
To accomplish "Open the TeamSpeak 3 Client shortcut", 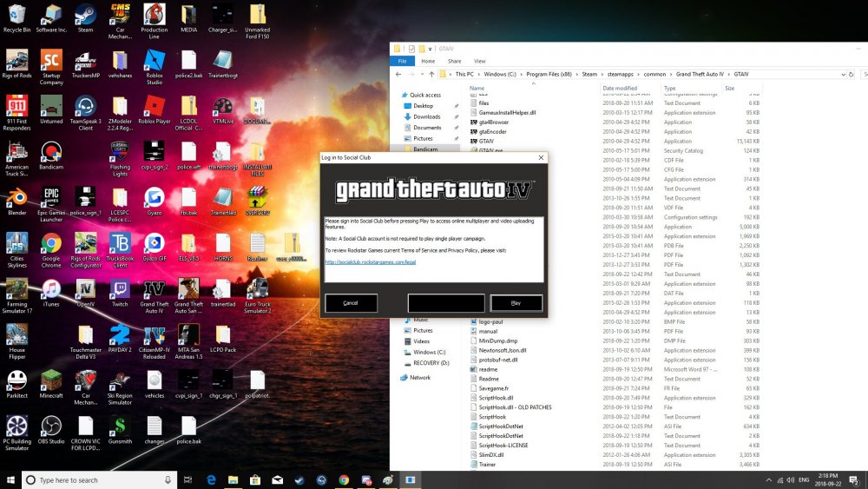I will point(85,113).
